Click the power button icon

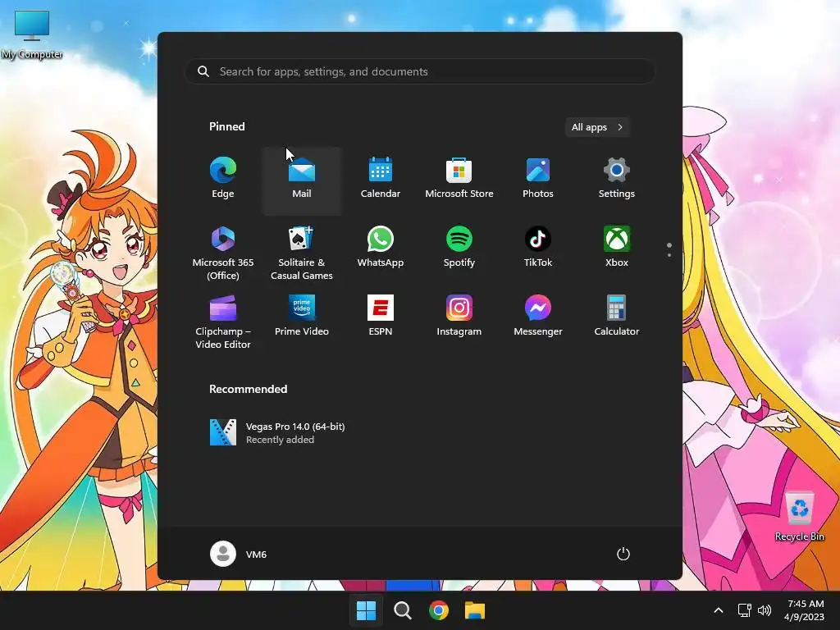click(x=623, y=554)
